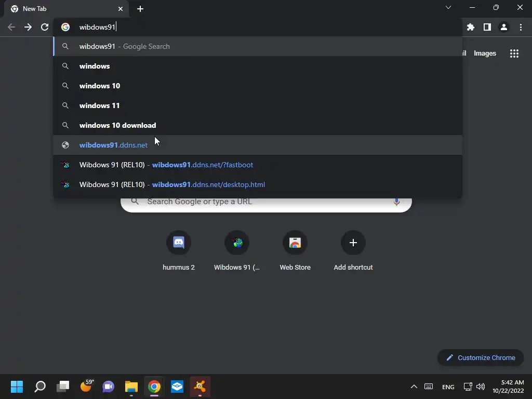The image size is (532, 399).
Task: Click the Add shortcut tile
Action: pos(353,250)
